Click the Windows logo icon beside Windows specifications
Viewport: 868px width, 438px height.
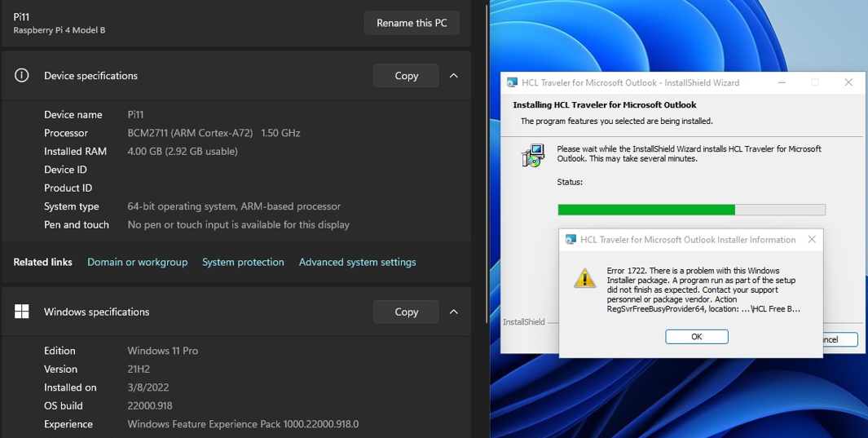[x=21, y=312]
